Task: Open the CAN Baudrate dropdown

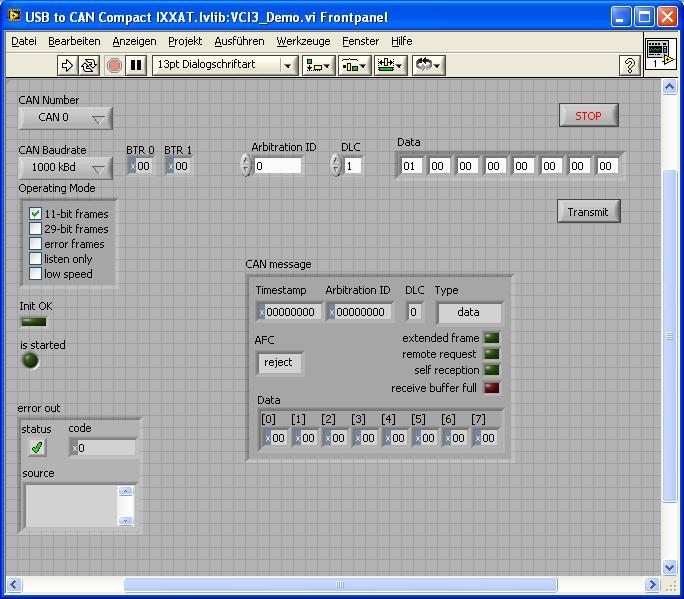Action: tap(65, 168)
